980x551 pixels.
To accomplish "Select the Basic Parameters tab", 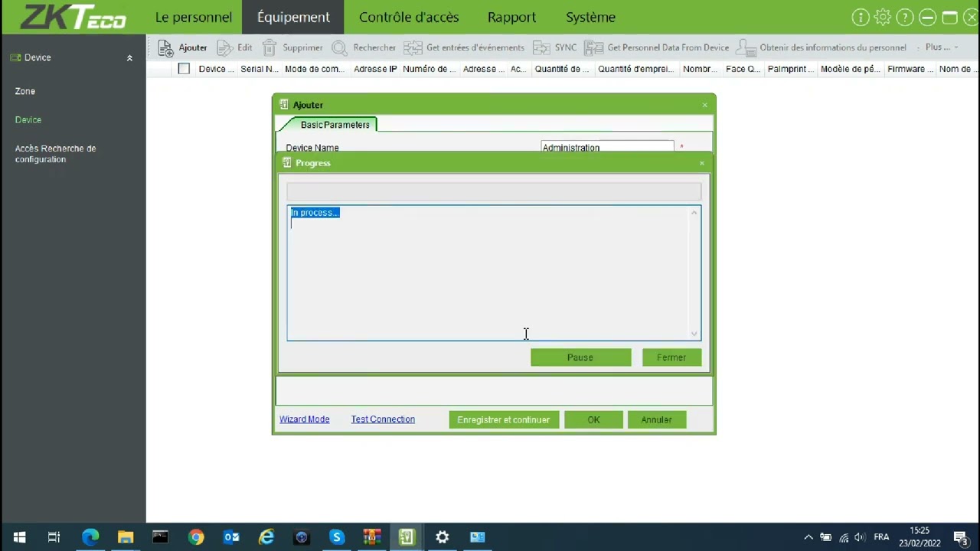I will (335, 125).
